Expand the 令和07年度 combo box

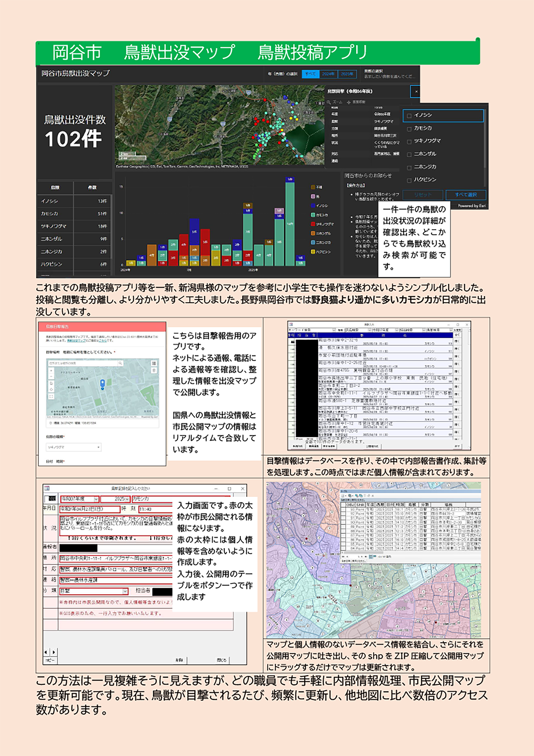(96, 499)
